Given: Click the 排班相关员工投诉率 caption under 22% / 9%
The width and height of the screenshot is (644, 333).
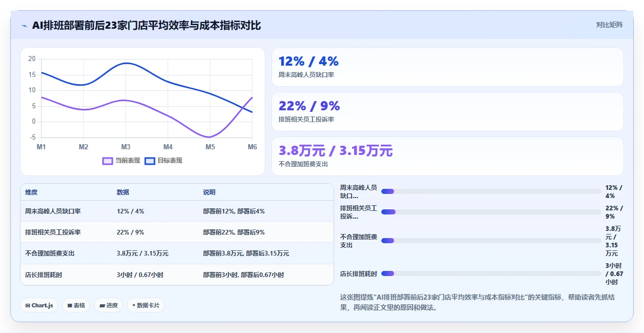Looking at the screenshot, I should 306,120.
